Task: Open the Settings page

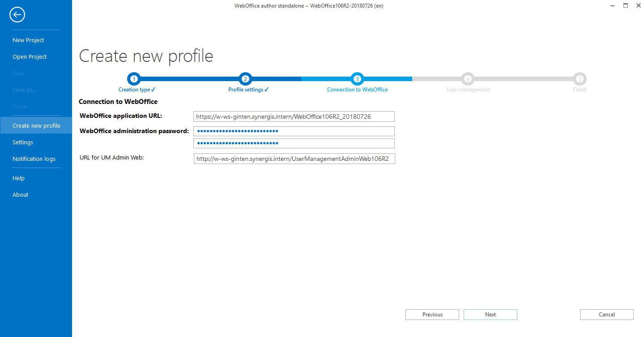Action: pos(23,142)
